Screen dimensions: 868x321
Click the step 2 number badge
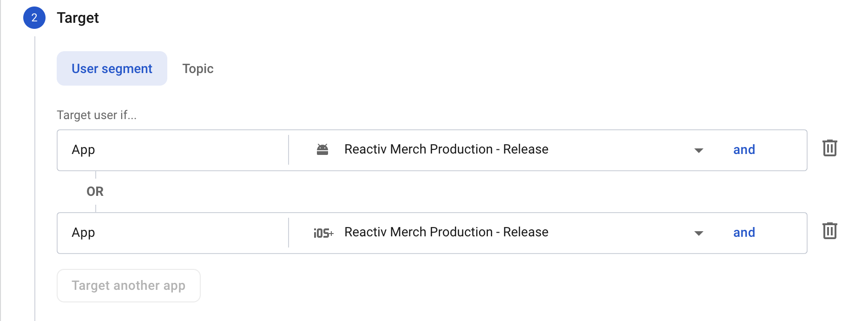click(34, 18)
